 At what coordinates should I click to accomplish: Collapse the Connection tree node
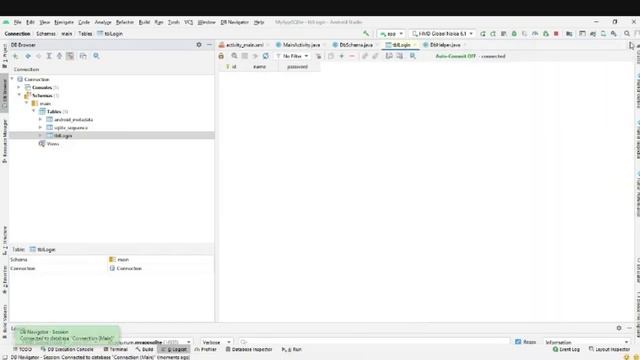click(x=12, y=79)
